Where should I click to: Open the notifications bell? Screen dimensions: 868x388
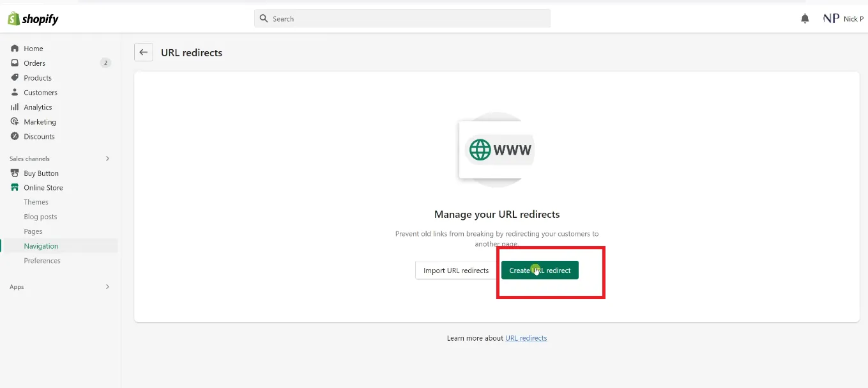click(x=805, y=19)
